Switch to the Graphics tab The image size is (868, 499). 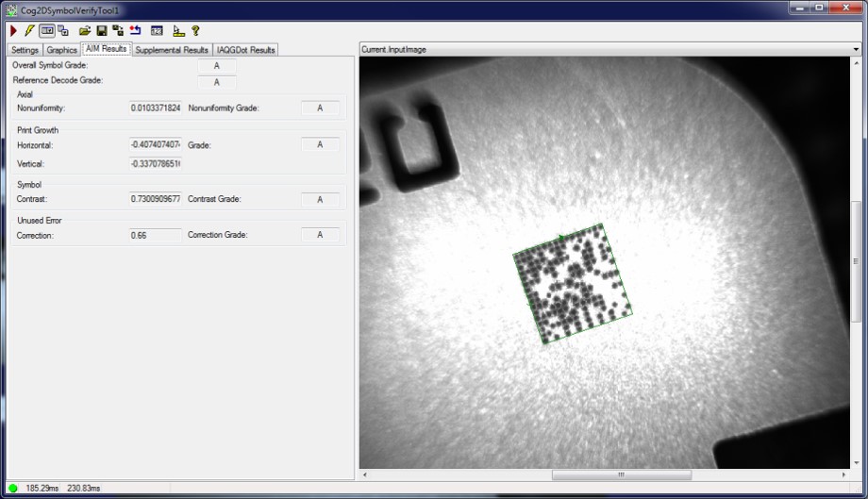(61, 50)
